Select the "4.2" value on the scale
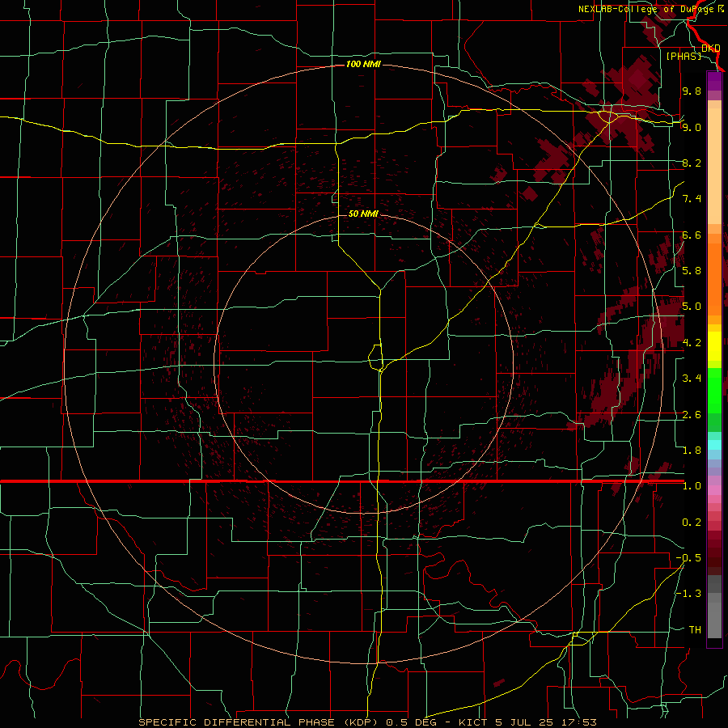Image resolution: width=728 pixels, height=728 pixels. (x=692, y=343)
